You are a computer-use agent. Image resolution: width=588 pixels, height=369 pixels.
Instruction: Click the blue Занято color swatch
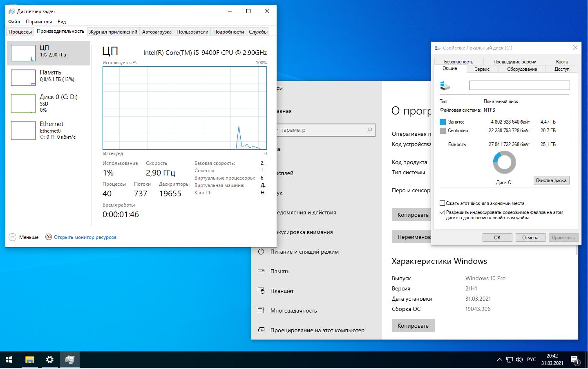coord(443,122)
